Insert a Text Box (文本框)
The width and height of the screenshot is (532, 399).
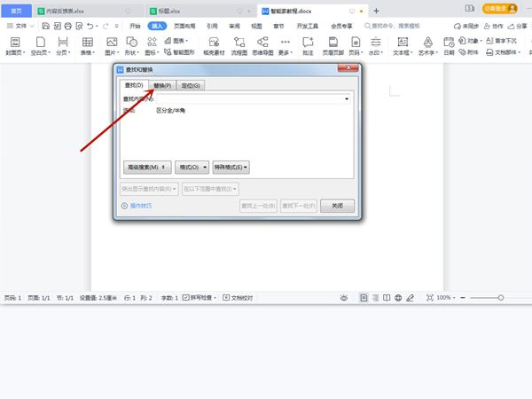[x=403, y=46]
